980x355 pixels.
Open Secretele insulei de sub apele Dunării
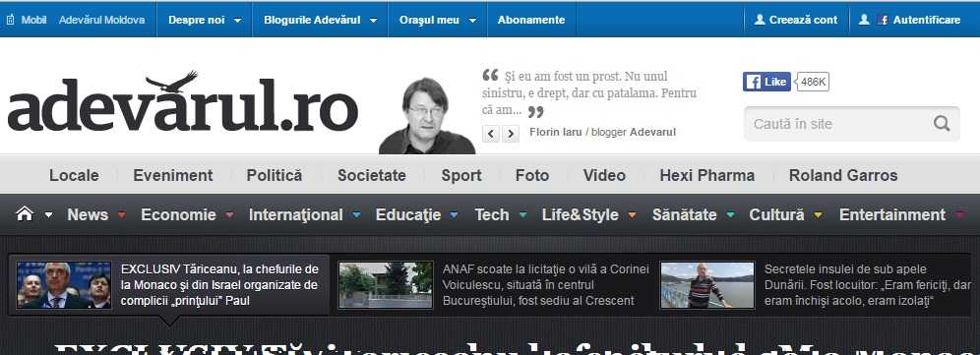[x=867, y=285]
